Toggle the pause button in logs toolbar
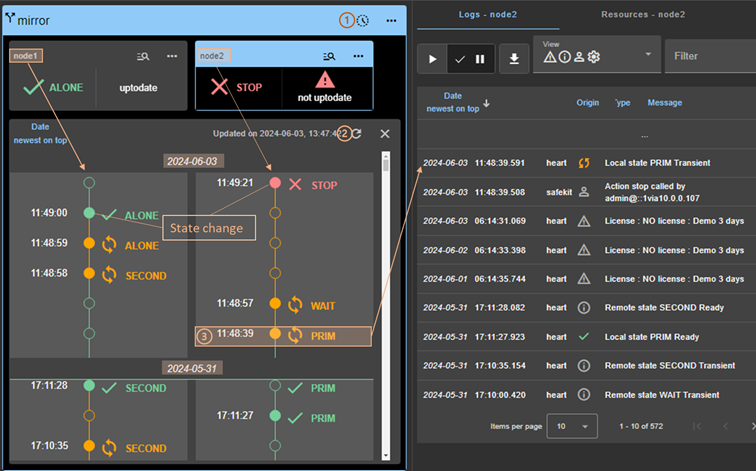Viewport: 756px width, 471px height. pyautogui.click(x=480, y=59)
